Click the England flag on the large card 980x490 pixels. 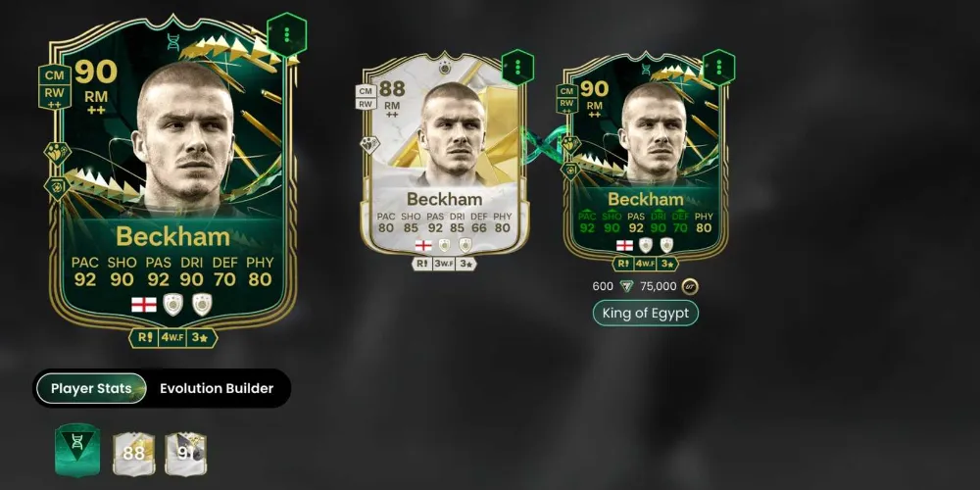coord(144,305)
